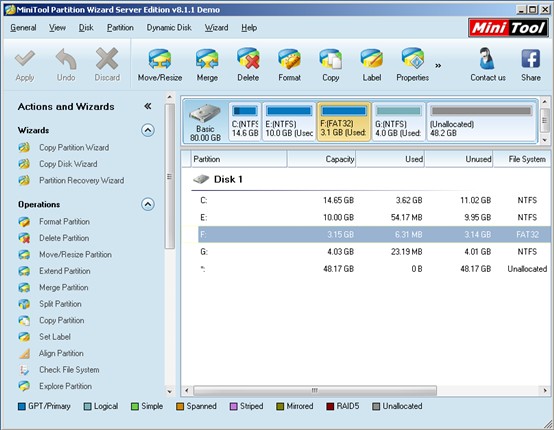Viewport: 554px width, 430px height.
Task: Sort by File System column header
Action: coord(522,159)
